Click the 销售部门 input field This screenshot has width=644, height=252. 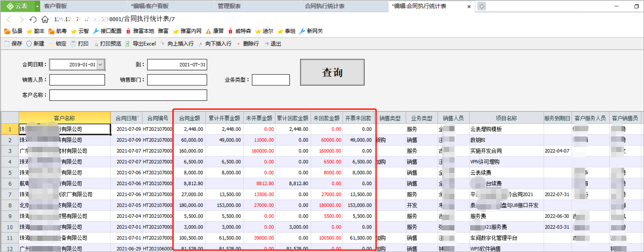(177, 80)
